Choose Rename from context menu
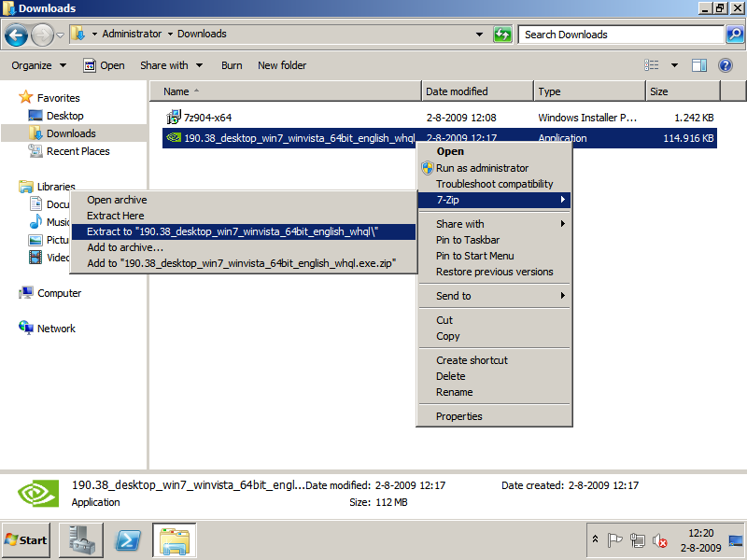 click(494, 392)
